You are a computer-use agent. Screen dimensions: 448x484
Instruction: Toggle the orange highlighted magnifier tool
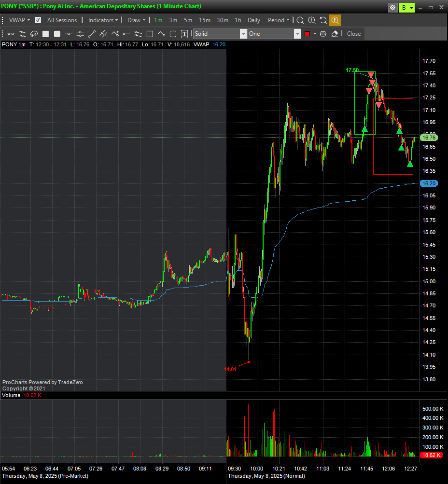click(x=335, y=20)
